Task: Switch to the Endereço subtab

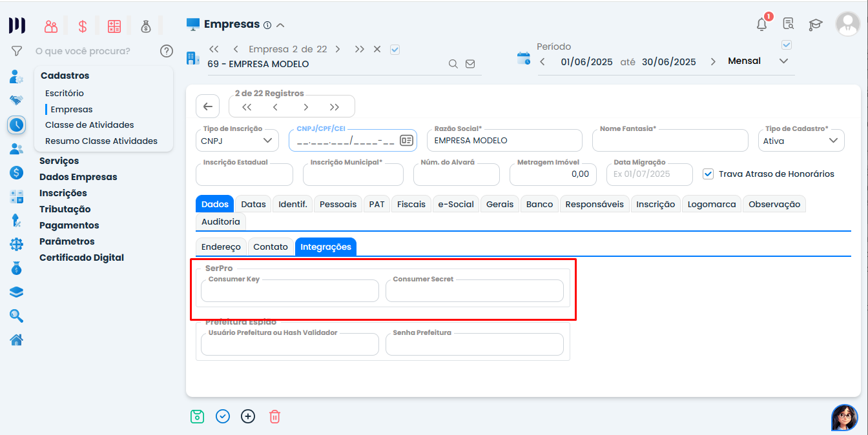Action: tap(221, 247)
